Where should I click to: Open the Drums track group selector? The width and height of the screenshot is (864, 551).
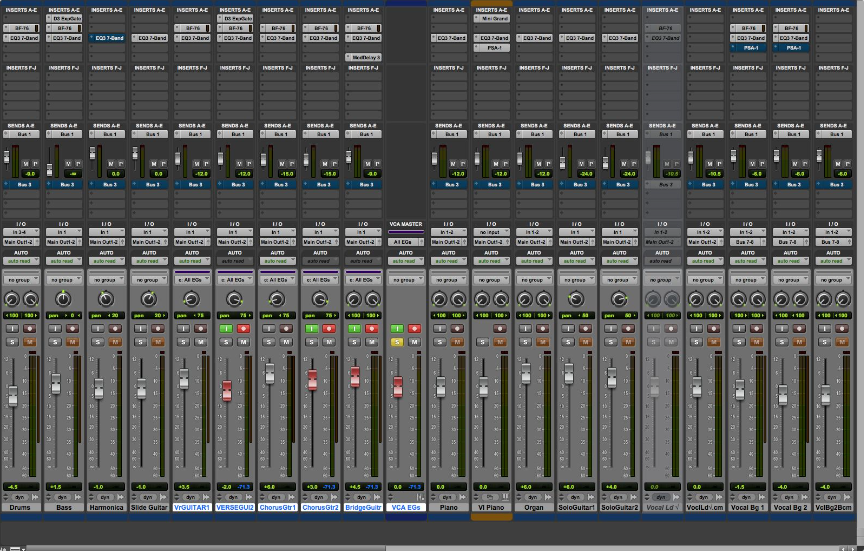coord(21,280)
